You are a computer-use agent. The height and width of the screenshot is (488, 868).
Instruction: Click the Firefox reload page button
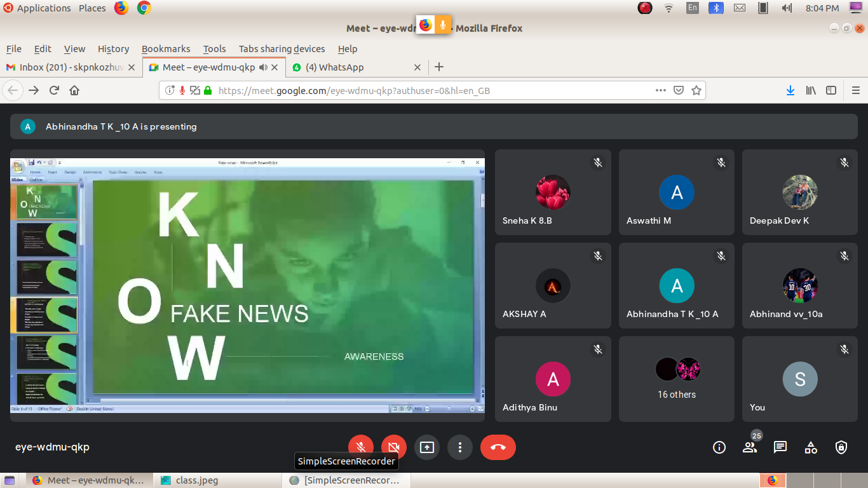[55, 90]
